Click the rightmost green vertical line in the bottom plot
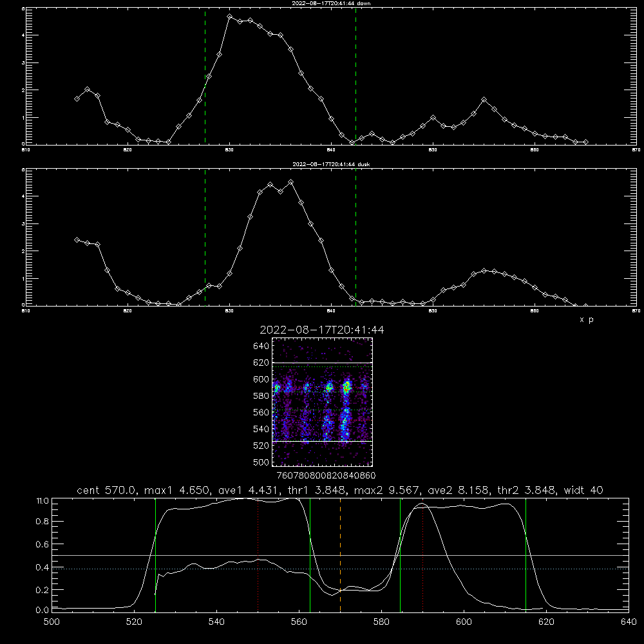This screenshot has height=644, width=644. [526, 555]
